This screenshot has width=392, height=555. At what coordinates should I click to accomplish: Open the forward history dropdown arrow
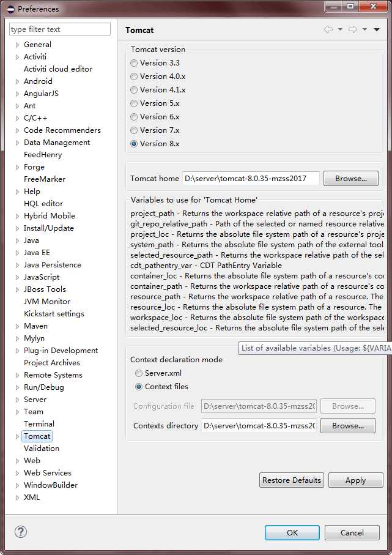click(x=364, y=29)
